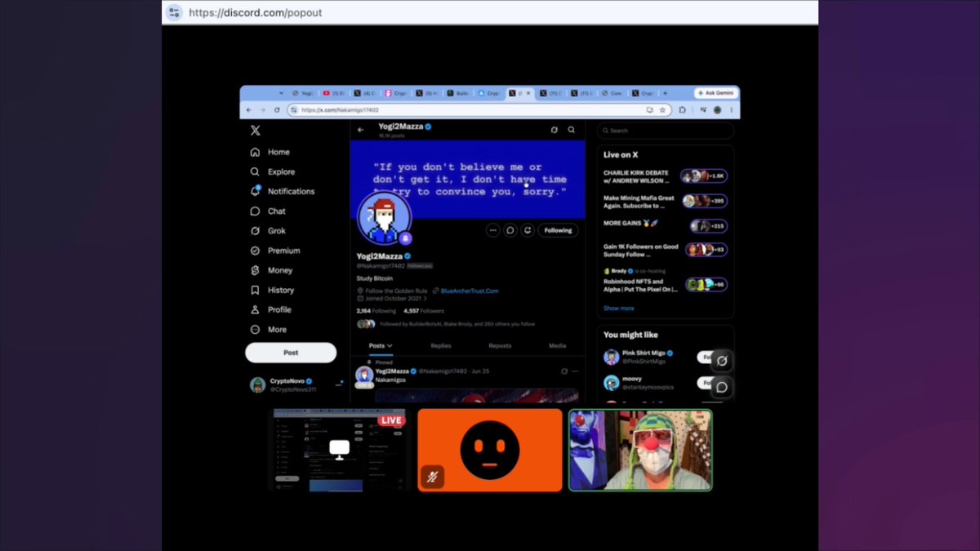Open Chat from the X sidebar
The image size is (980, 551).
(x=268, y=211)
